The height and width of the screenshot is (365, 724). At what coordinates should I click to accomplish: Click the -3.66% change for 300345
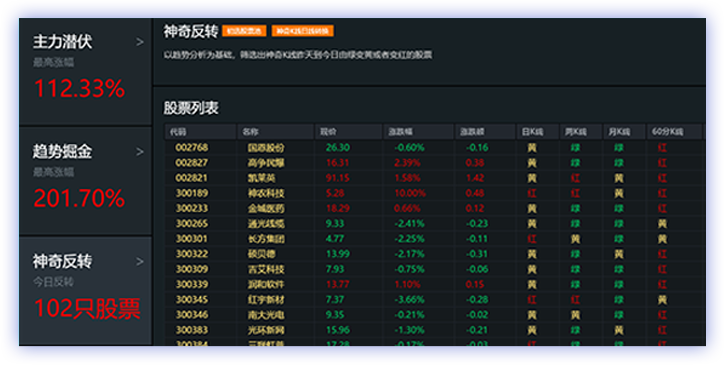[409, 299]
